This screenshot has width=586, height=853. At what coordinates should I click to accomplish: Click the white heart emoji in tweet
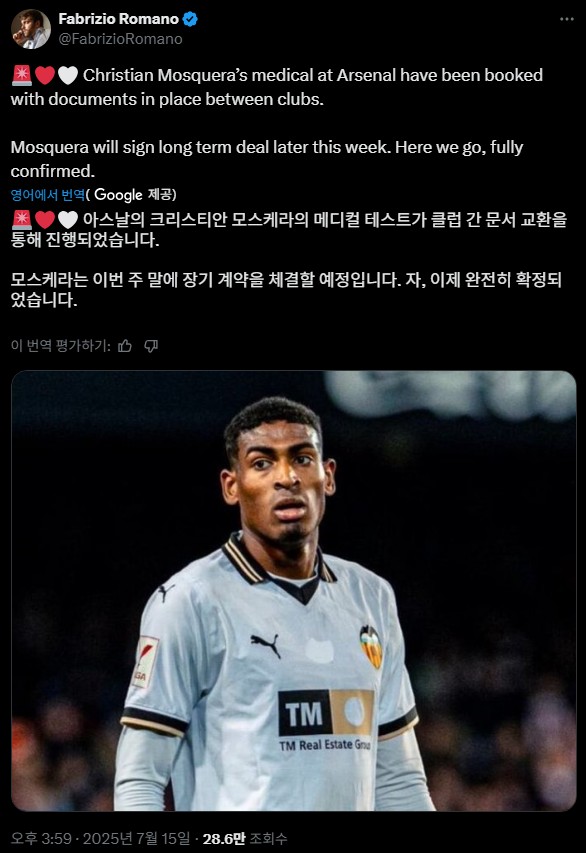point(68,75)
